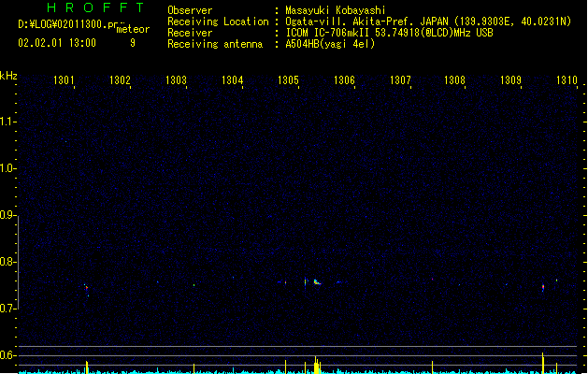The image size is (588, 374).
Task: Click the meteor count value 9
Action: (x=133, y=43)
